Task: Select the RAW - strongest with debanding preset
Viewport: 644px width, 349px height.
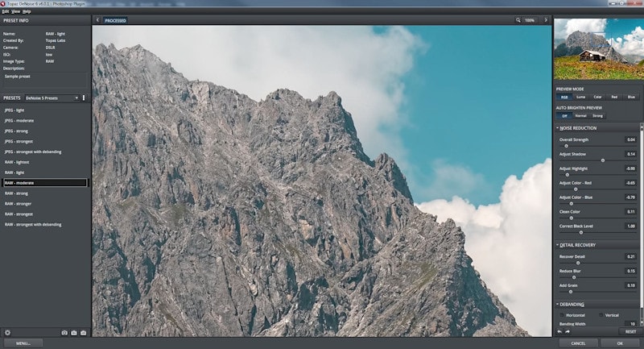Action: pos(32,225)
